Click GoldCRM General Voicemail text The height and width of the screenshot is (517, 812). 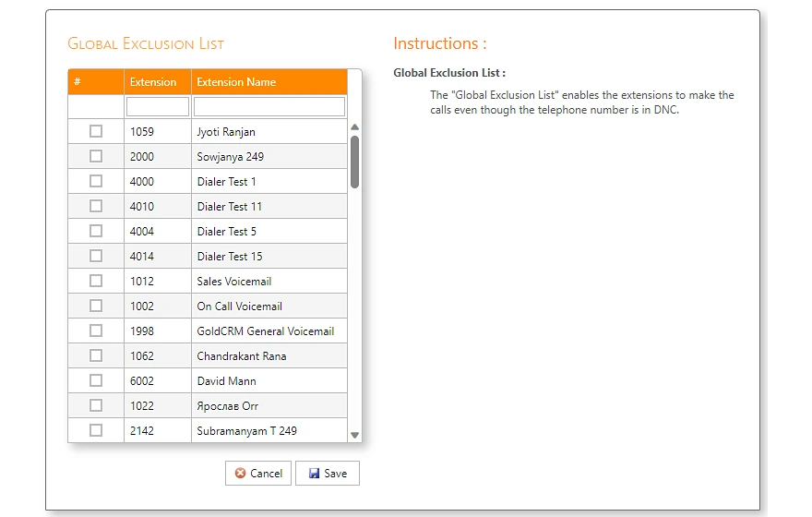tap(265, 331)
